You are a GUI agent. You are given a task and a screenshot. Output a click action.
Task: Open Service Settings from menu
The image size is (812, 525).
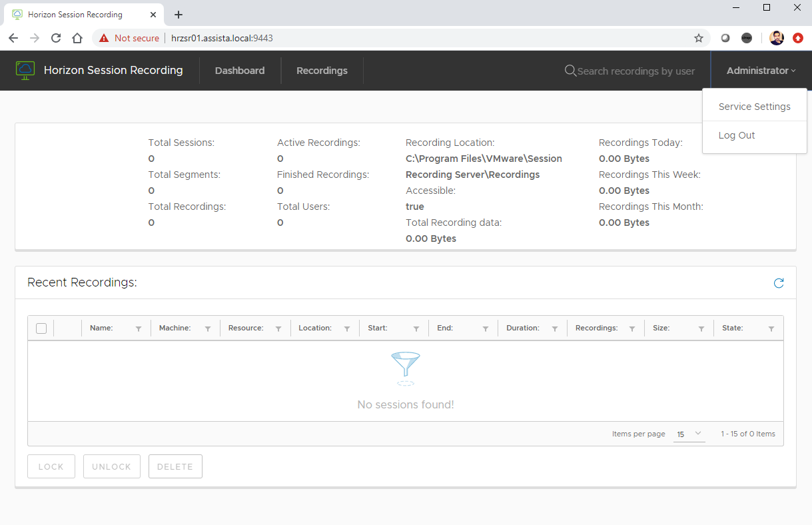point(755,107)
